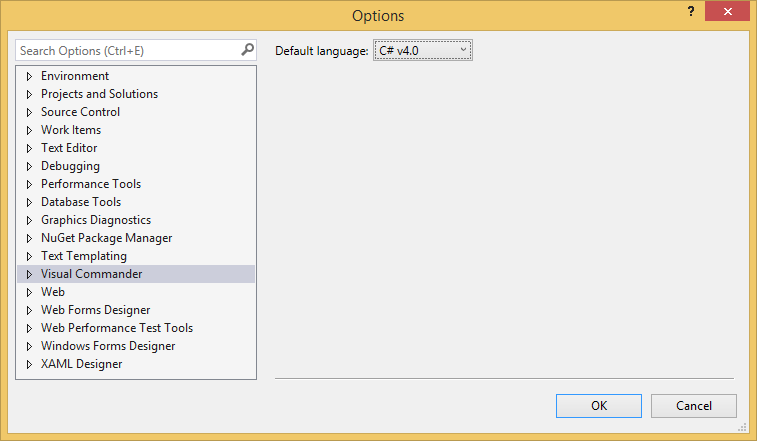Open the Work Items options
The width and height of the screenshot is (757, 441).
pos(70,130)
